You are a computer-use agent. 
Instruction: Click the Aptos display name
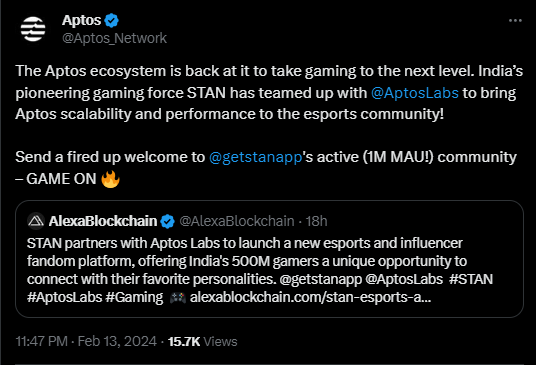point(82,21)
